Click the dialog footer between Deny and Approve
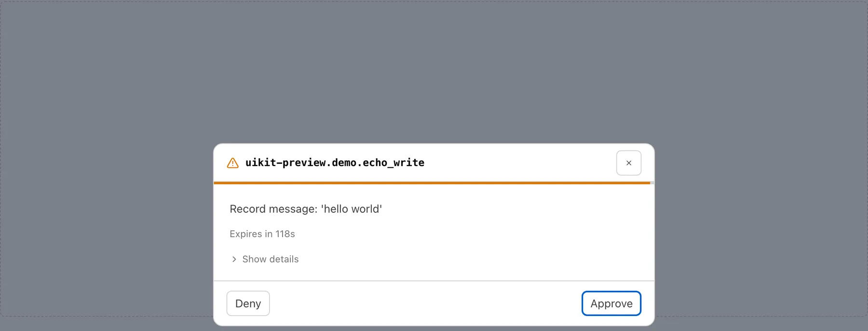 425,303
